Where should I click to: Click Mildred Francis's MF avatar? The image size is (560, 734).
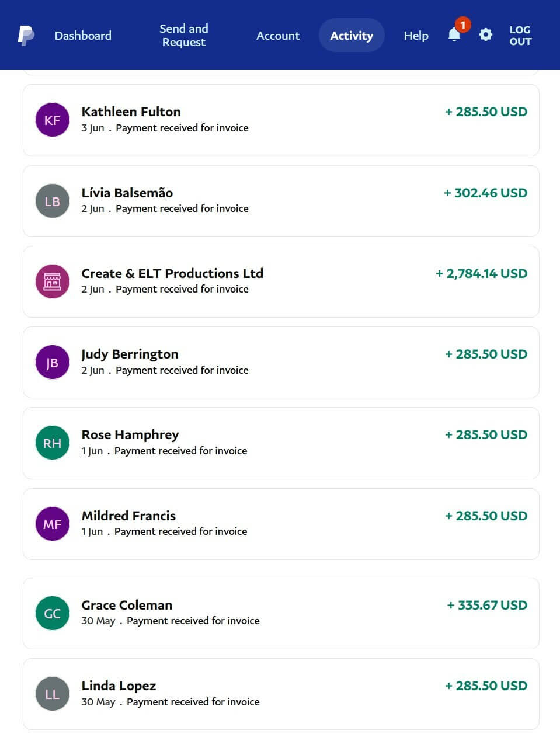tap(53, 524)
